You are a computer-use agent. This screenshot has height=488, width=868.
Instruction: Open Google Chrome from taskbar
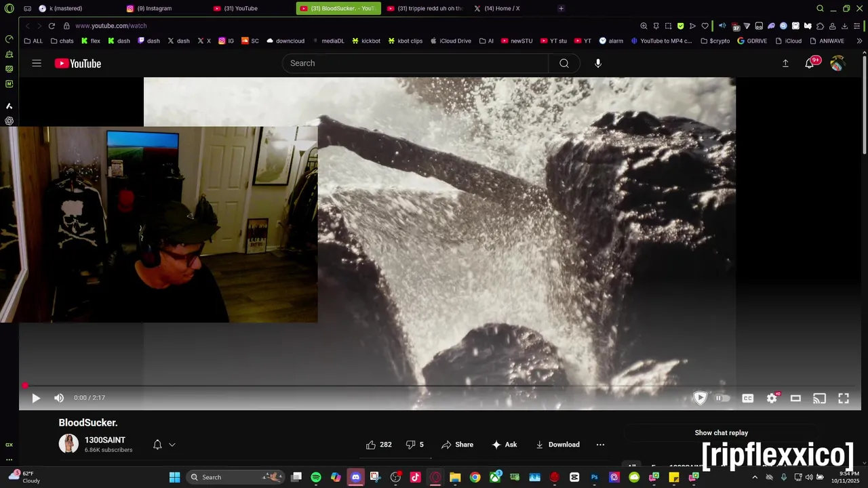[x=475, y=477]
